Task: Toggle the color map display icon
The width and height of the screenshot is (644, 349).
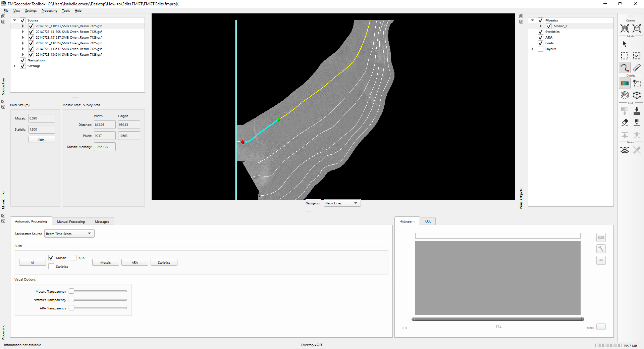Action: pyautogui.click(x=624, y=84)
